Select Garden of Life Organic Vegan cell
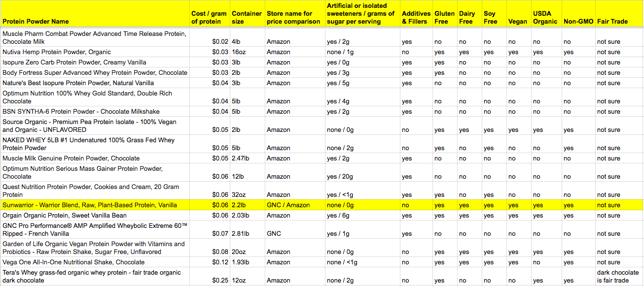Image resolution: width=644 pixels, height=286 pixels. pos(95,248)
